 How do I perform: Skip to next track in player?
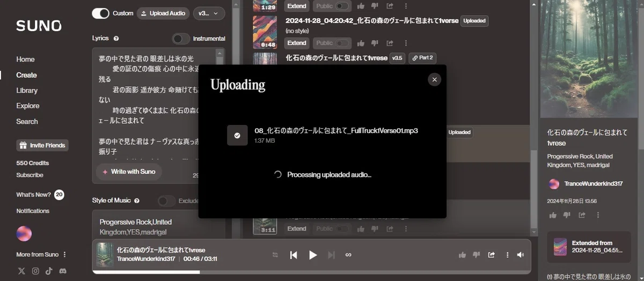(x=331, y=255)
